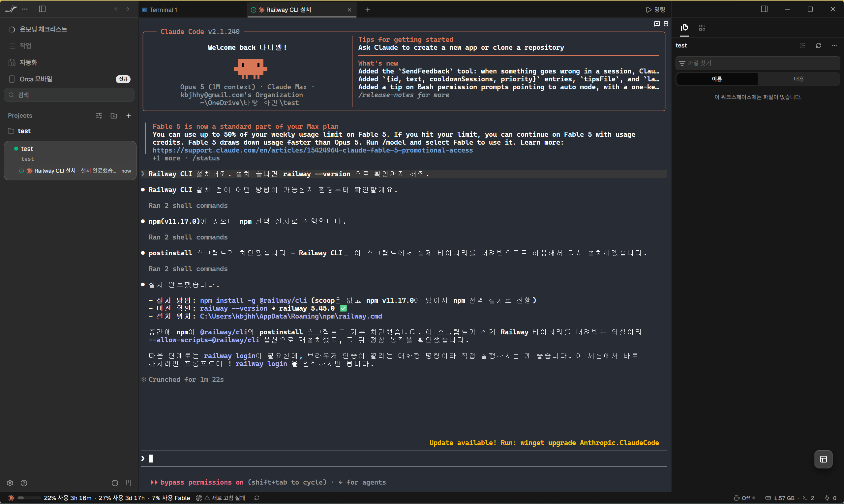Open the files tab in the right panel
Image resolution: width=844 pixels, height=504 pixels.
(x=684, y=28)
